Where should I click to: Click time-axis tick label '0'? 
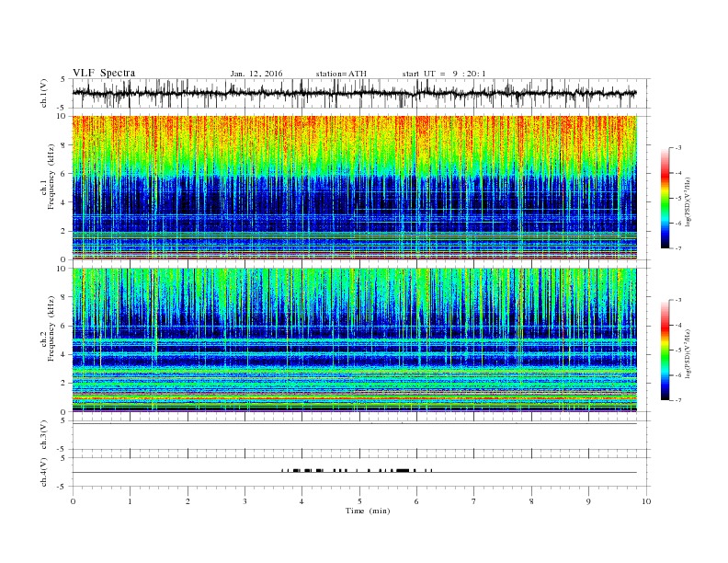coord(73,501)
